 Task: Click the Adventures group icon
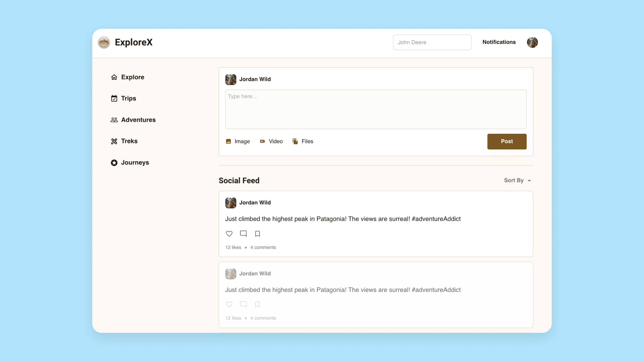[x=114, y=119]
